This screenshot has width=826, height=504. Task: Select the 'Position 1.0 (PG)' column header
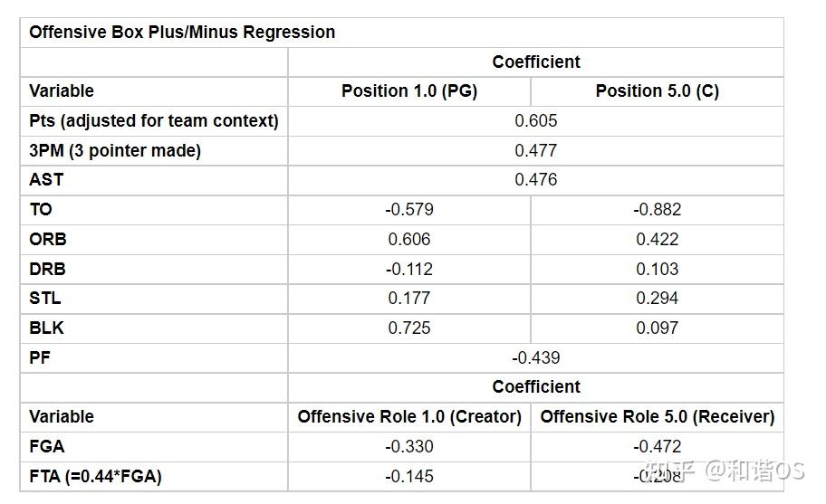pyautogui.click(x=408, y=91)
